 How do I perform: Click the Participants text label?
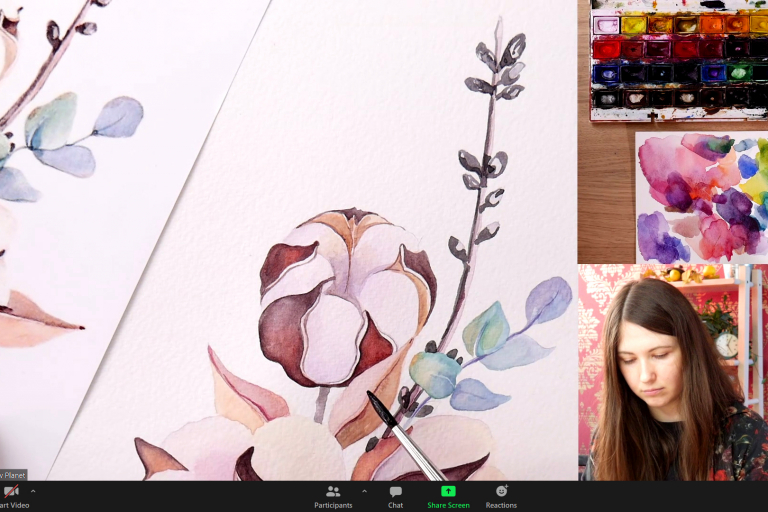coord(333,505)
